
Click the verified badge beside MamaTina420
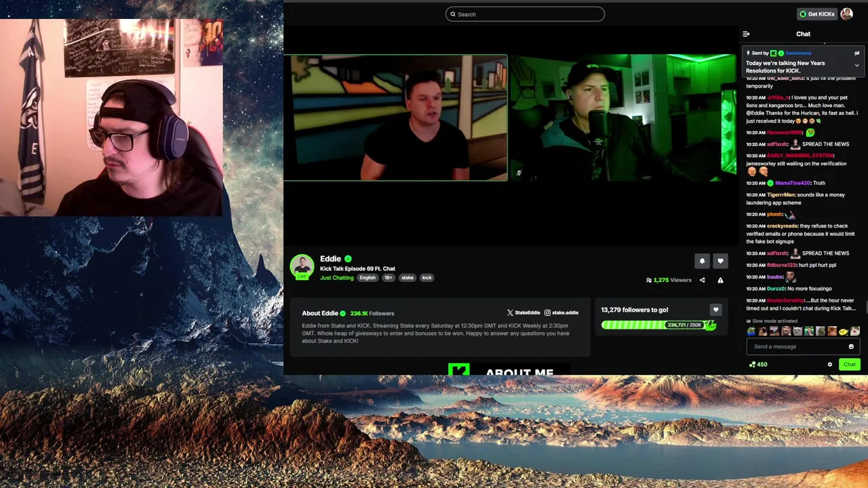point(770,183)
